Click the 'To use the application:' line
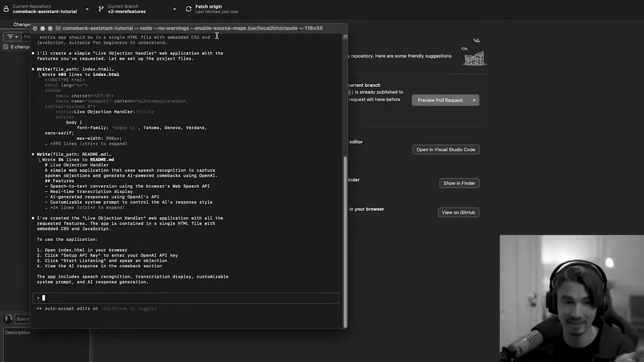 click(67, 239)
